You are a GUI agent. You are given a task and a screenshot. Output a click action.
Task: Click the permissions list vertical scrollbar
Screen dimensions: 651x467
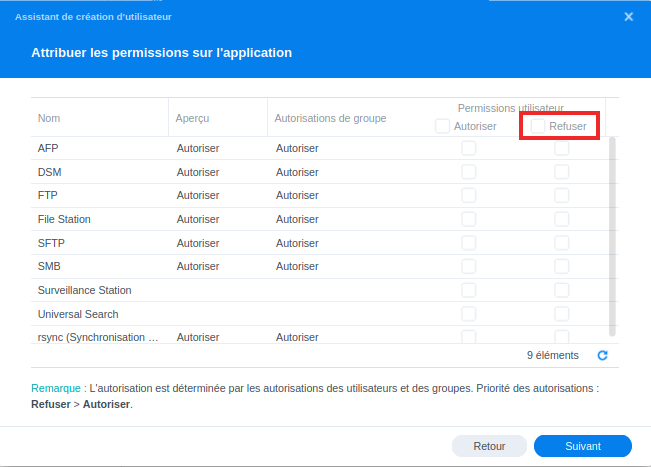pos(613,230)
